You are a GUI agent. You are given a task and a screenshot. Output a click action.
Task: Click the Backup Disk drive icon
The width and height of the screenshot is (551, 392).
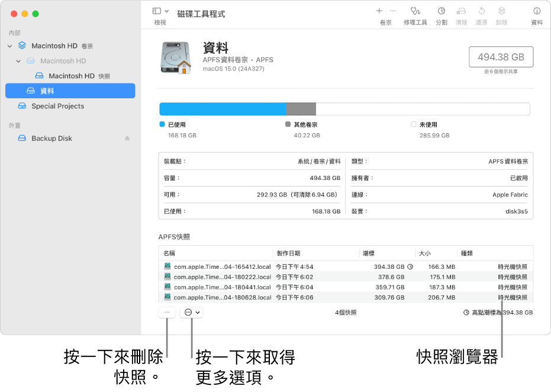click(x=22, y=138)
